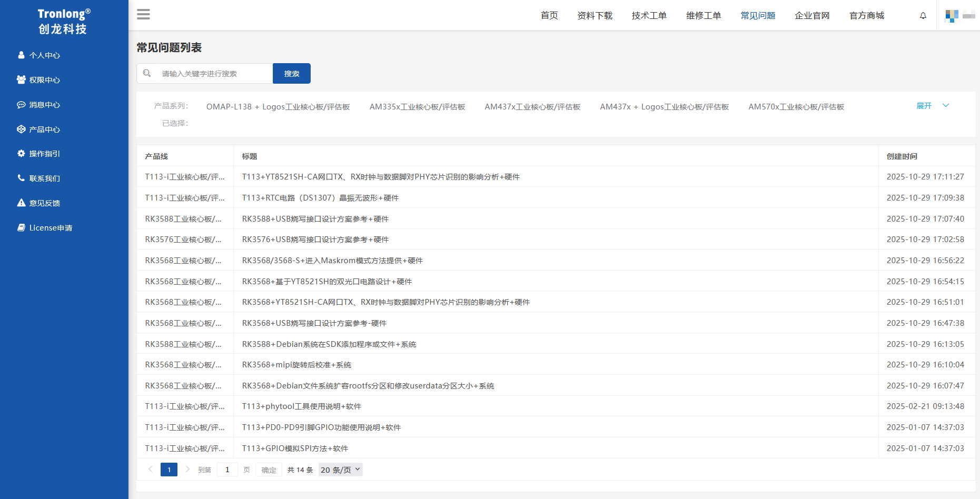Click the 联系我们 phone icon

point(21,178)
